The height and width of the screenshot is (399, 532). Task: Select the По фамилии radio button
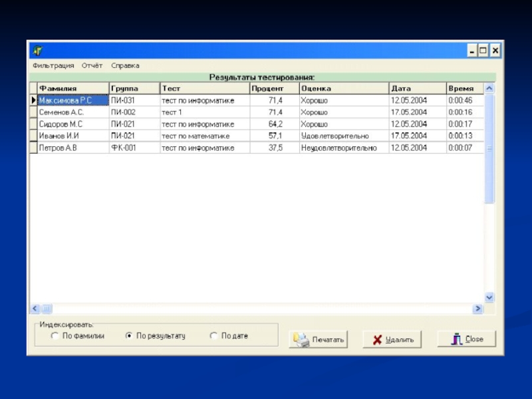(55, 336)
